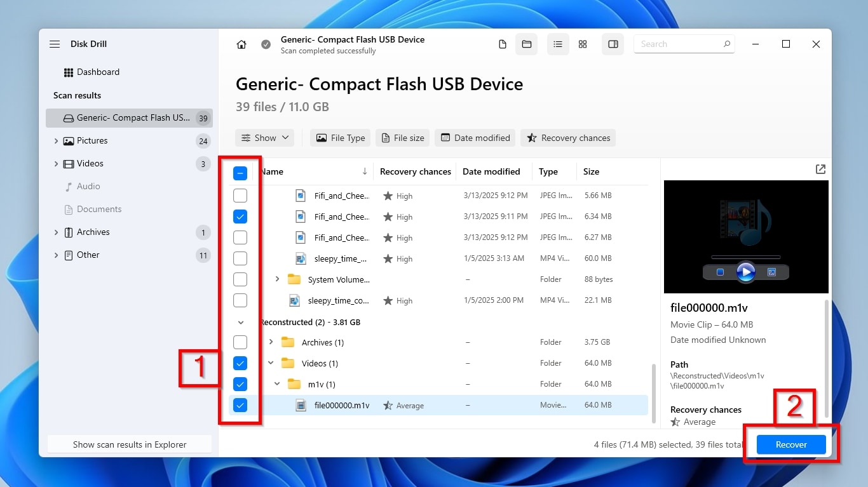The height and width of the screenshot is (487, 868).
Task: Expand the Archives category in sidebar
Action: (x=56, y=232)
